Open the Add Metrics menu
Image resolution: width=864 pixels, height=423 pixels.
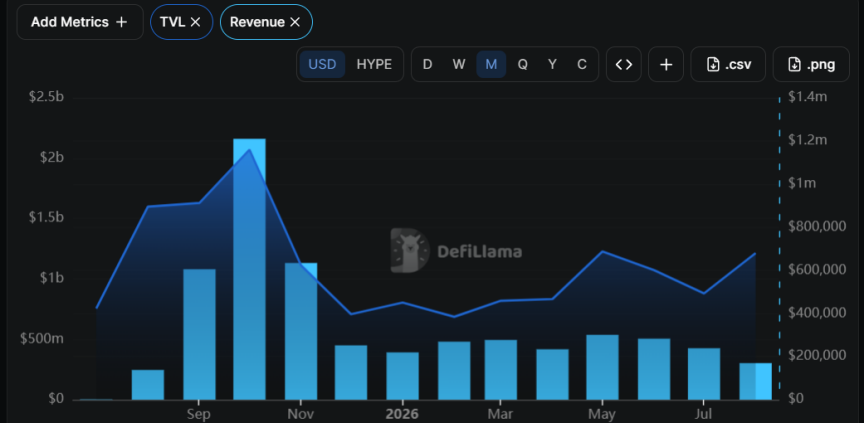click(x=80, y=22)
